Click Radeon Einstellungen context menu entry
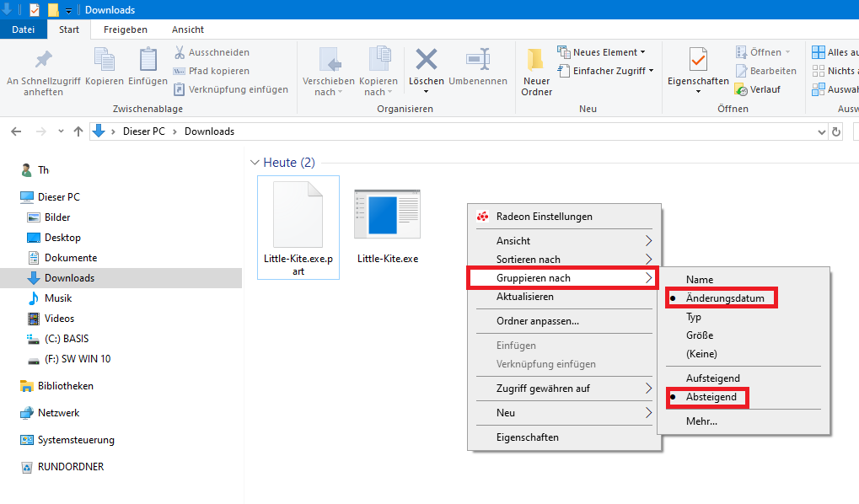The image size is (859, 504). (564, 217)
